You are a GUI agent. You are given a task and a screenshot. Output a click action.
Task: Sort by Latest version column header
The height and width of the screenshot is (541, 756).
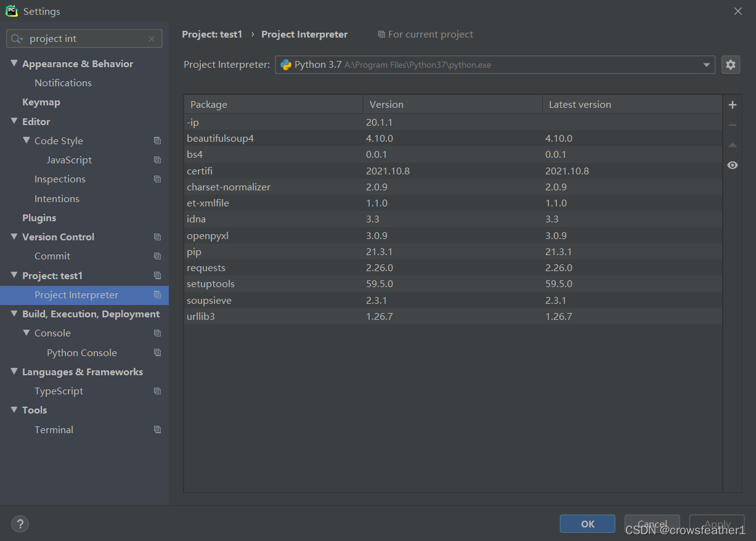click(632, 105)
